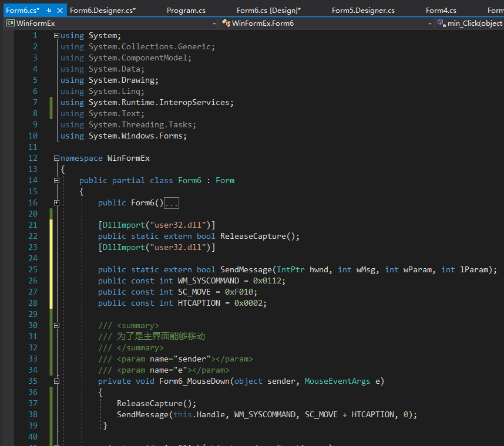
Task: Switch to Form6.cs [Design] tab
Action: click(268, 11)
